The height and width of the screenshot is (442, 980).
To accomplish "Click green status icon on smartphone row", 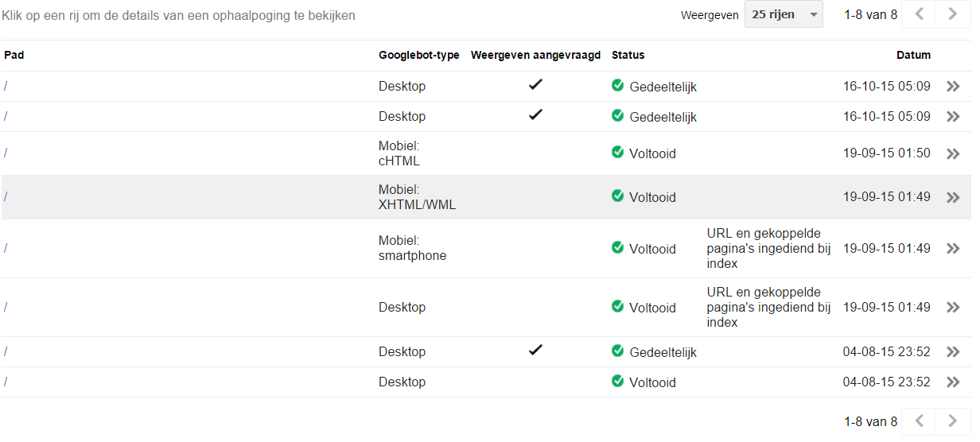I will coord(618,248).
